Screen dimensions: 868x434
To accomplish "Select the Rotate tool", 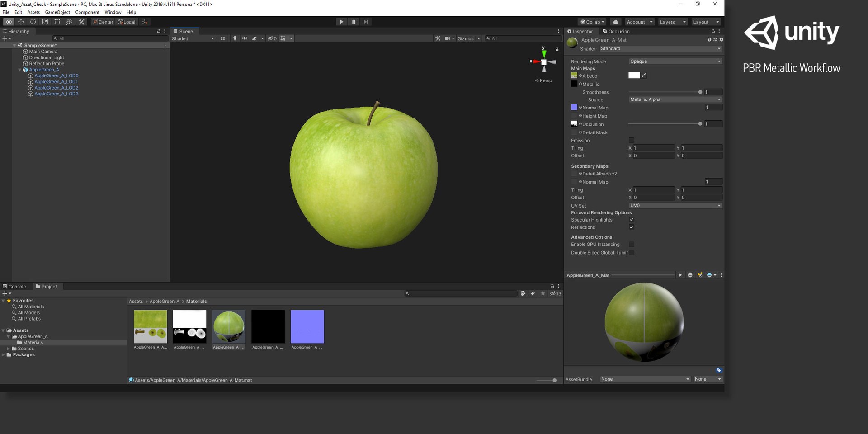I will [x=33, y=22].
